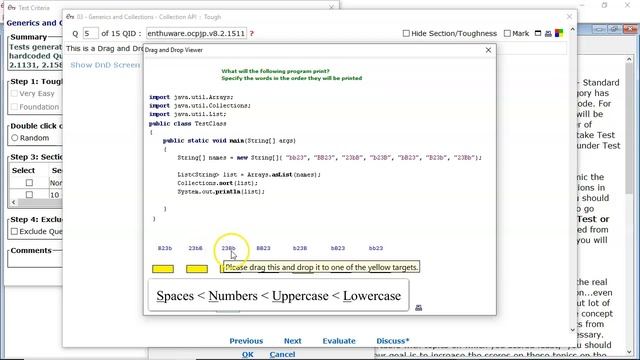Click OK in the Test Criteria window

click(x=247, y=354)
